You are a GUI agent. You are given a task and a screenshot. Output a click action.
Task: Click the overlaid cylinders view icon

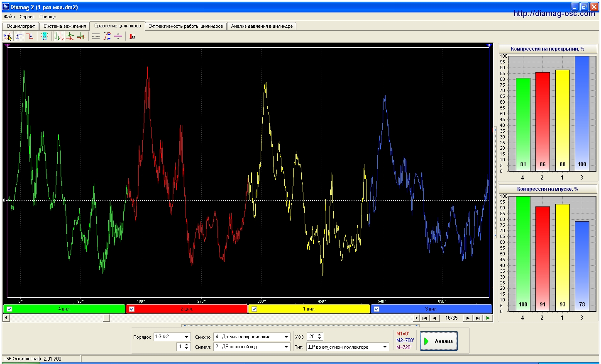81,36
